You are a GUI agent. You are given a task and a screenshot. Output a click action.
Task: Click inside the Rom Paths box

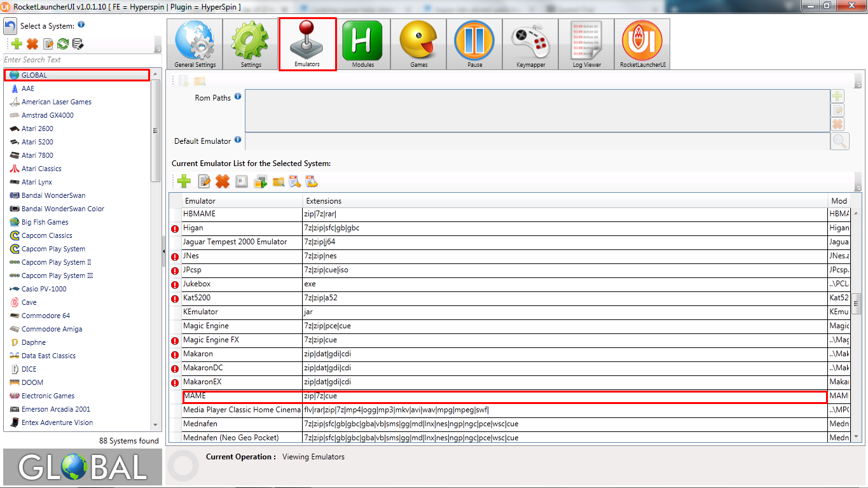click(537, 111)
